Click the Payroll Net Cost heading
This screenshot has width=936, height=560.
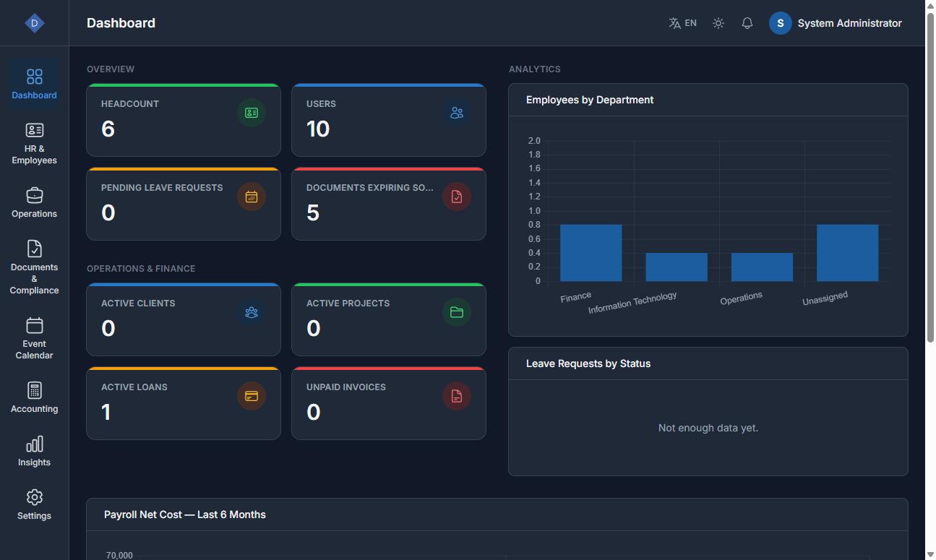click(185, 514)
